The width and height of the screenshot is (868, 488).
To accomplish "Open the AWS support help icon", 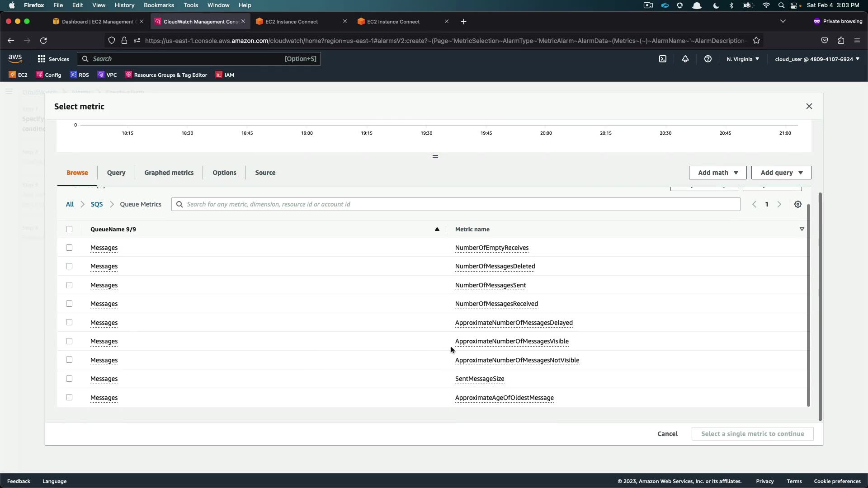I will coord(708,59).
